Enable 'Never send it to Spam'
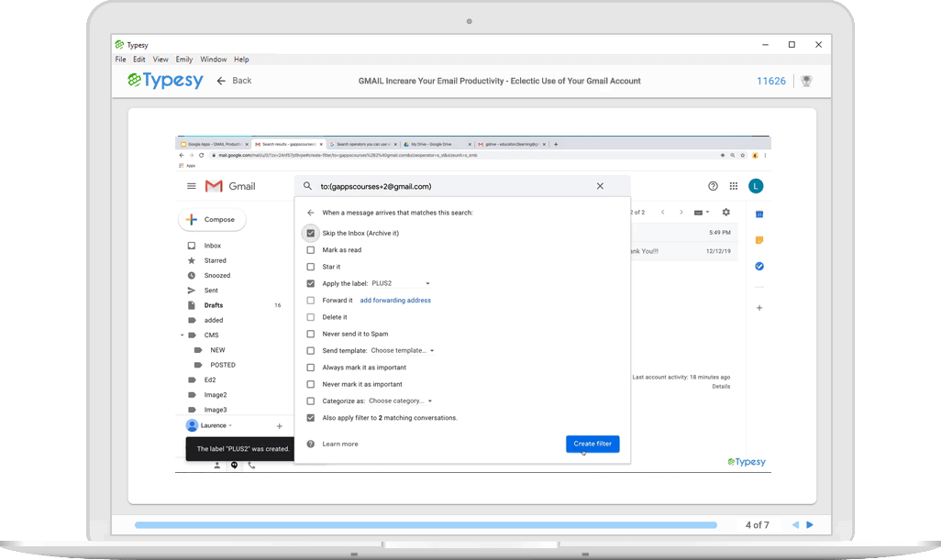Screen dimensions: 941x560 (310, 334)
